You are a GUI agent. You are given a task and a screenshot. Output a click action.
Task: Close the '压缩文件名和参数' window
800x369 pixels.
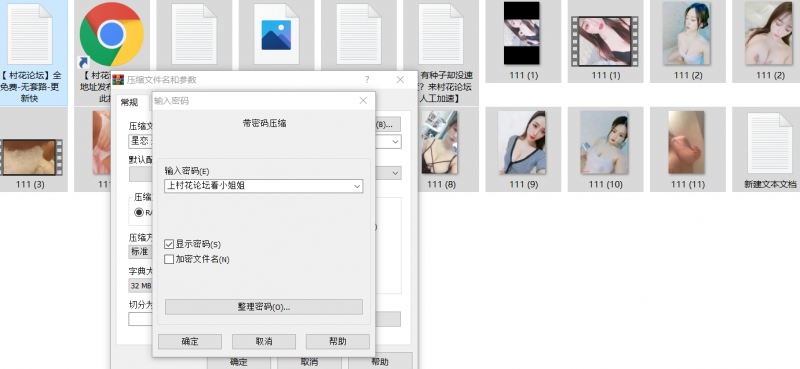click(x=400, y=80)
